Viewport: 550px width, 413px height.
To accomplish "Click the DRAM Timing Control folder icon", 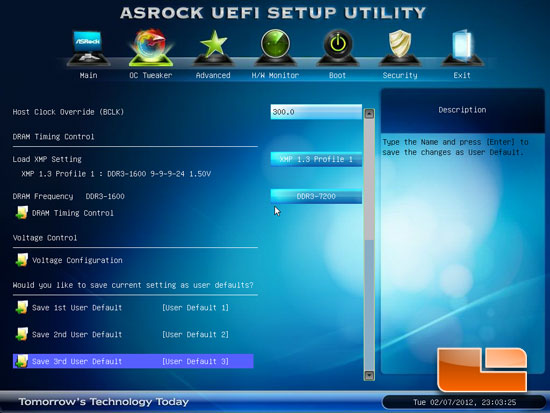I will click(22, 213).
